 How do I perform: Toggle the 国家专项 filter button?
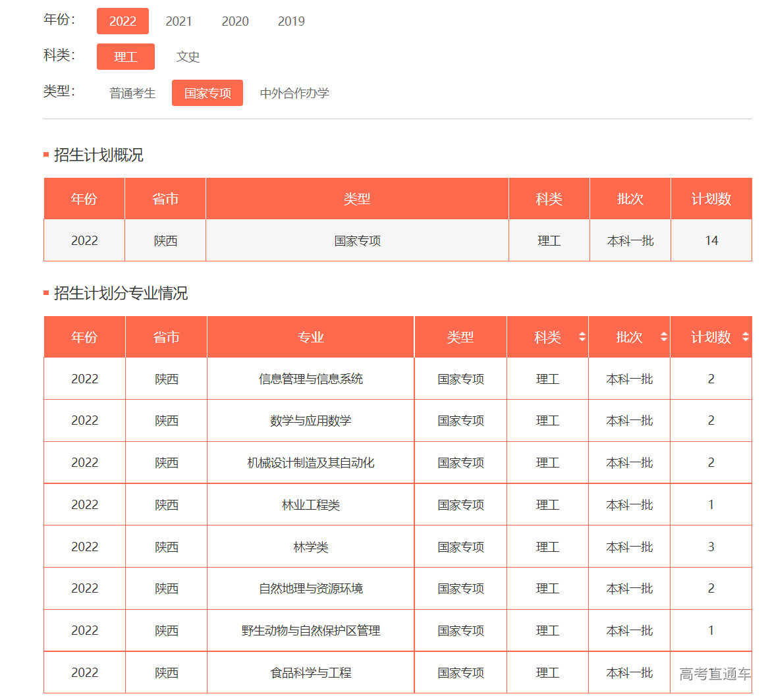pyautogui.click(x=207, y=93)
